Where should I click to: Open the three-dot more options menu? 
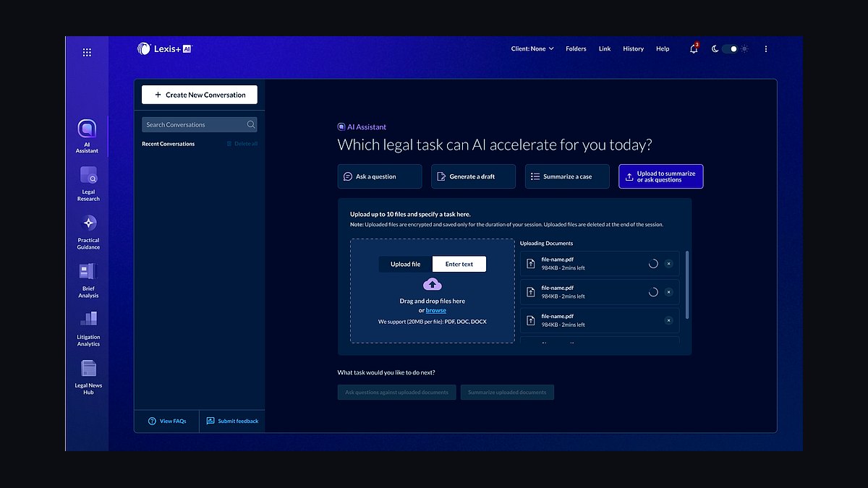(x=766, y=49)
